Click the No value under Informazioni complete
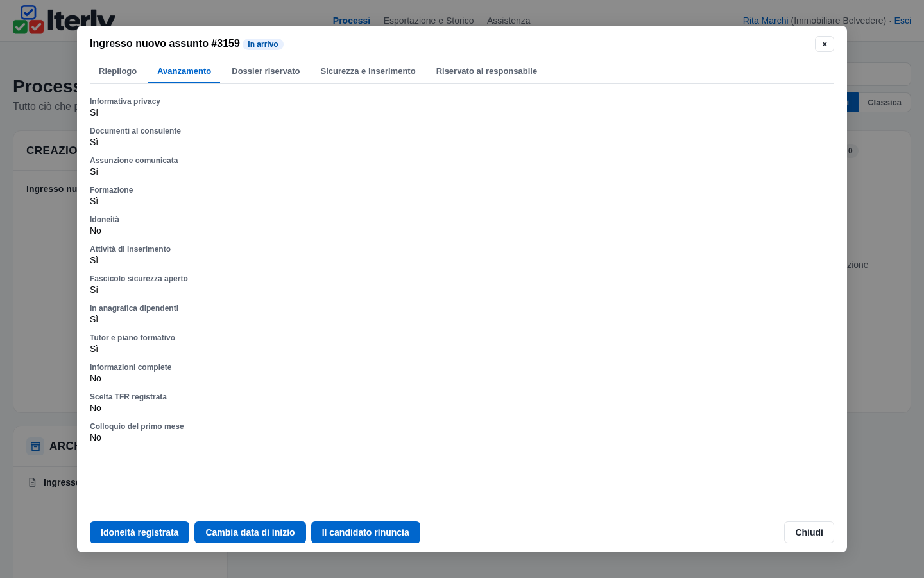This screenshot has width=924, height=578. 96,378
